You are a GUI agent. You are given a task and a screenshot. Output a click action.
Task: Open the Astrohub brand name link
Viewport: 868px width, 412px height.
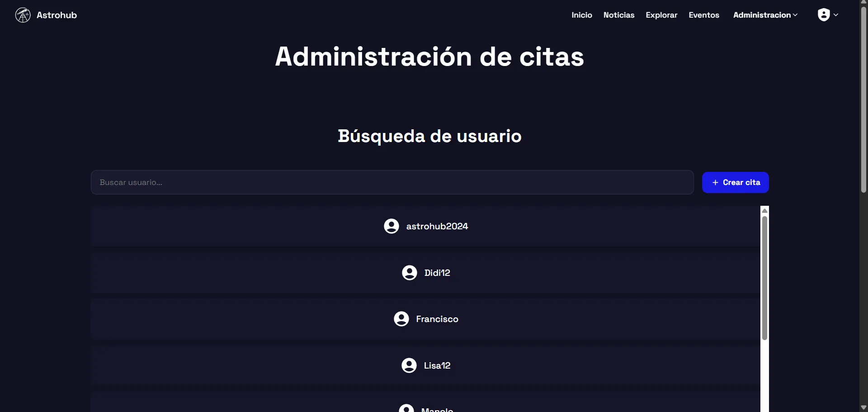point(57,15)
